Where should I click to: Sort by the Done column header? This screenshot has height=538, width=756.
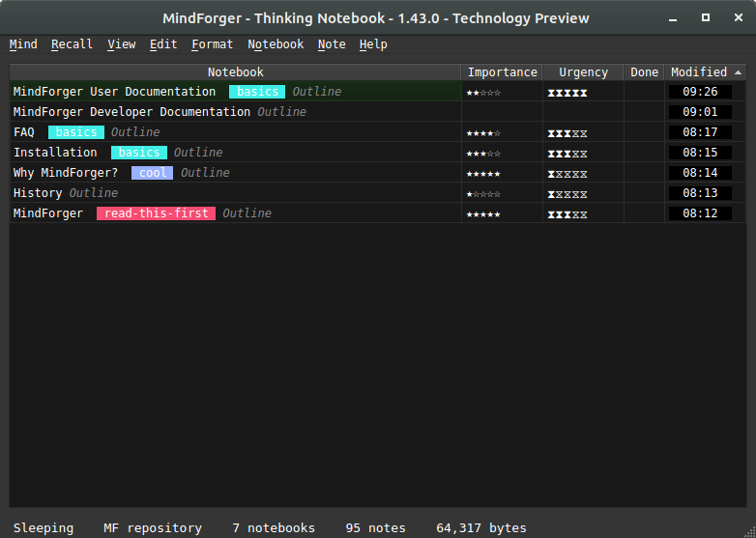(644, 72)
